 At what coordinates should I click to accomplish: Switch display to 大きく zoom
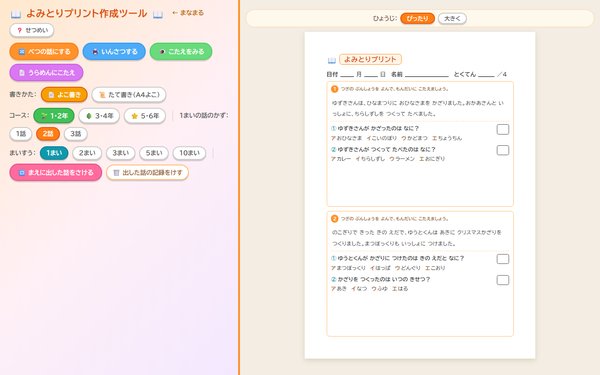tap(452, 18)
